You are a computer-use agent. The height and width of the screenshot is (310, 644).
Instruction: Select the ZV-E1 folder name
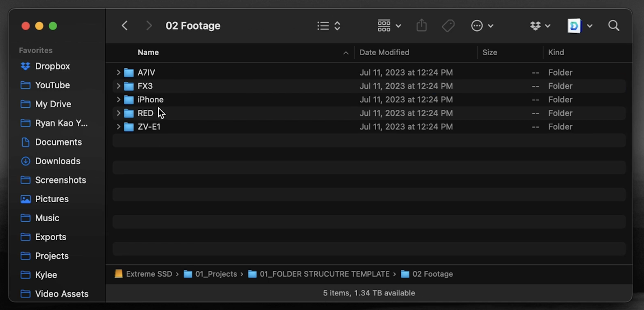149,127
